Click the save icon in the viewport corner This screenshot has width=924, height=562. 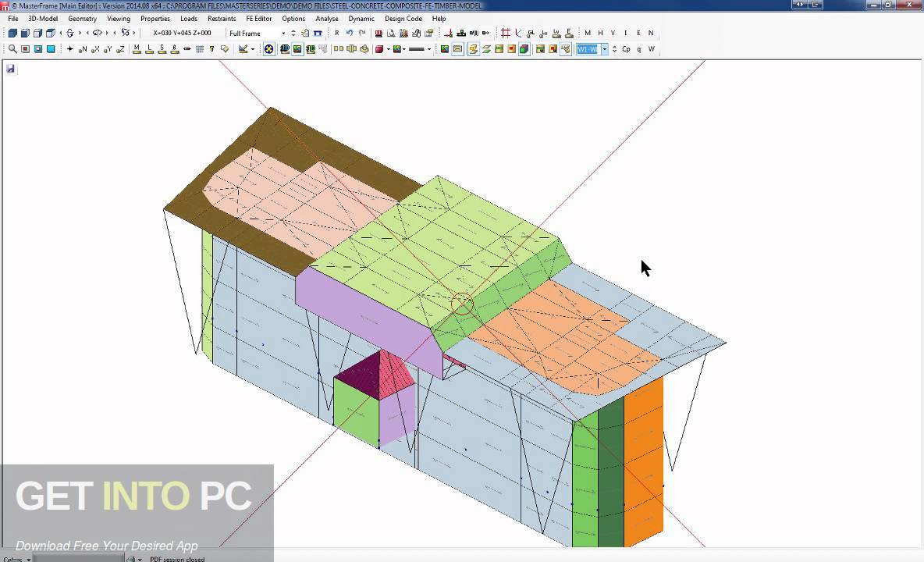tap(11, 69)
